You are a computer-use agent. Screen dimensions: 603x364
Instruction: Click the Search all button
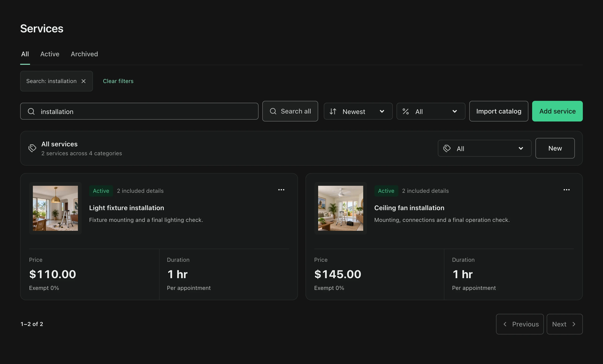[x=290, y=111]
